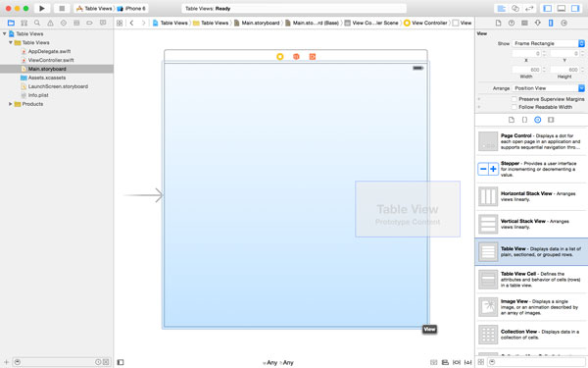Toggle the document outline button
This screenshot has height=368, width=588.
121,362
